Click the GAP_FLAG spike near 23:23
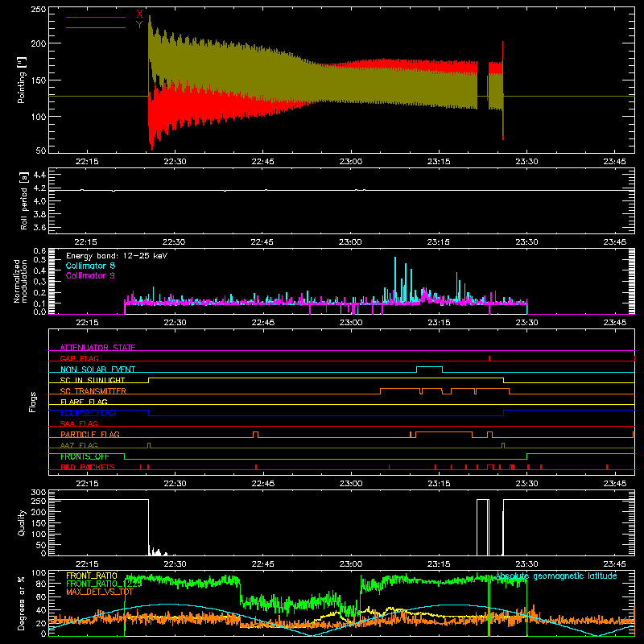This screenshot has height=644, width=644. [x=489, y=358]
